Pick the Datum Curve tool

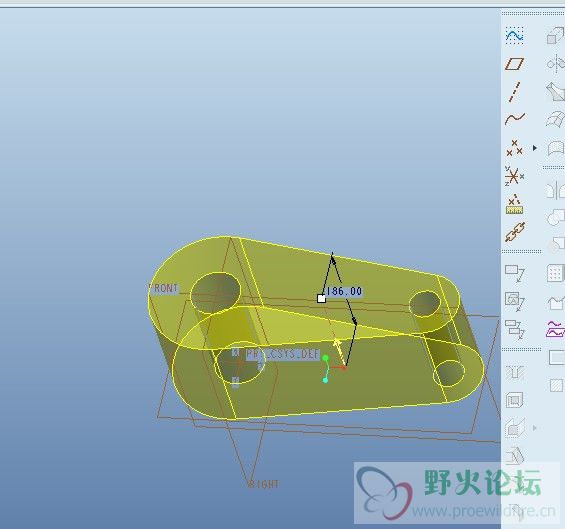point(515,119)
